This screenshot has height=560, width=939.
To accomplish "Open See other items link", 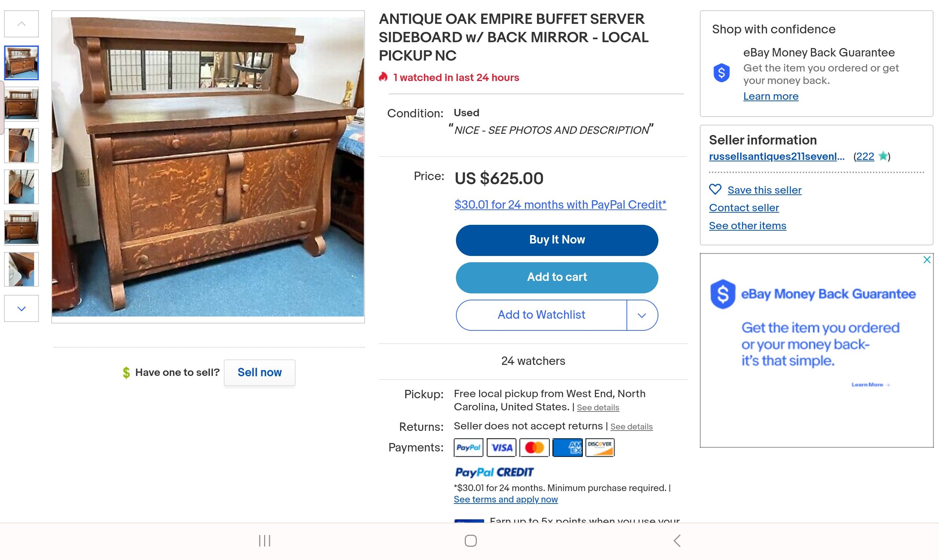I will pos(748,226).
